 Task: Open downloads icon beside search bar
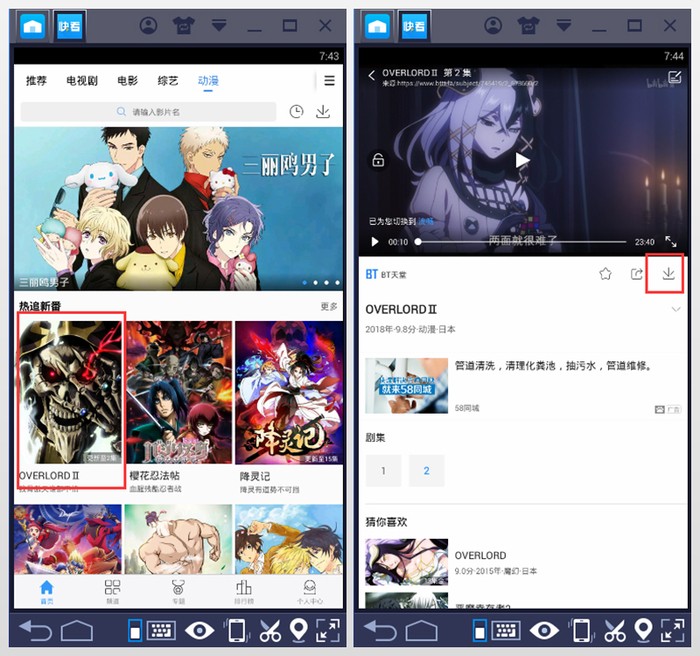(x=323, y=113)
